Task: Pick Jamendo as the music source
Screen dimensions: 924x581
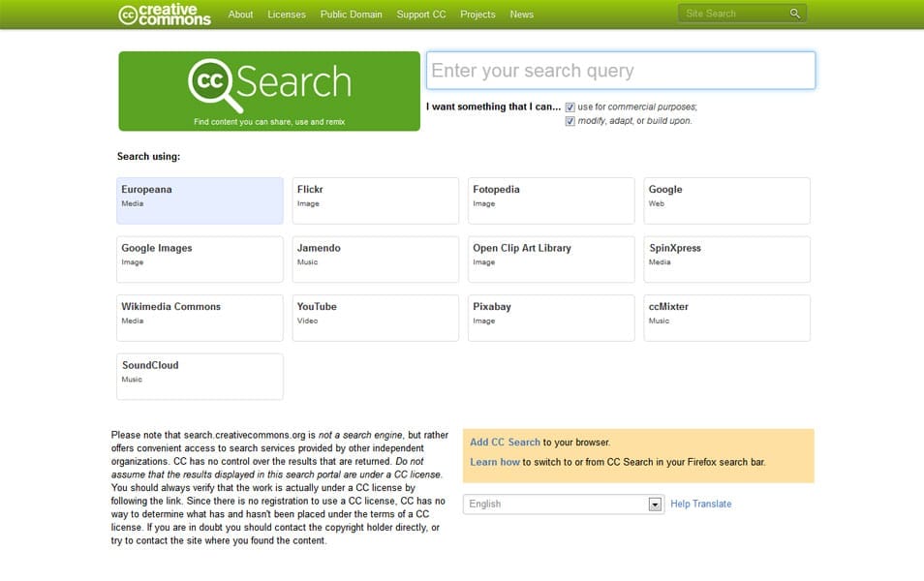Action: [x=375, y=259]
